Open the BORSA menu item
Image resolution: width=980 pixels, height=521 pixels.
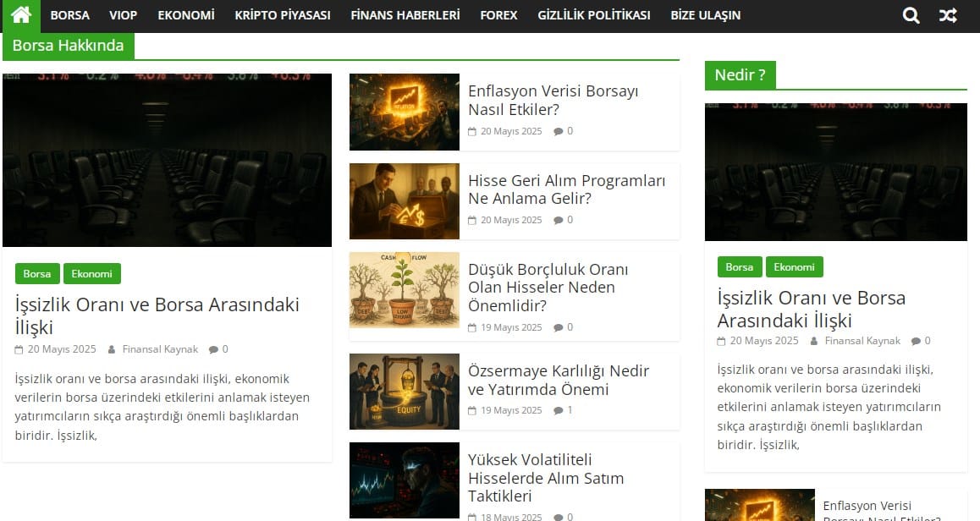(69, 15)
